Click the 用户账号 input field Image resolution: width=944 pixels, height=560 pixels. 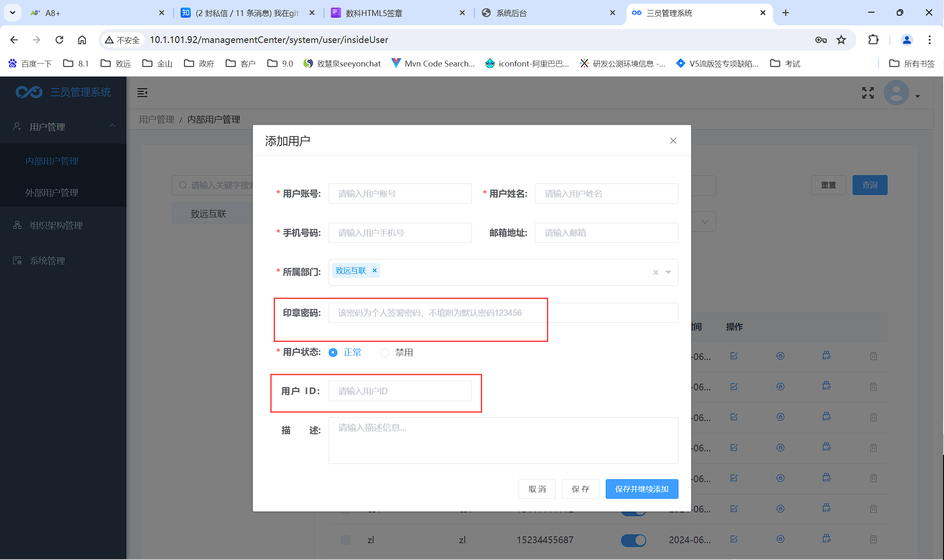tap(400, 194)
